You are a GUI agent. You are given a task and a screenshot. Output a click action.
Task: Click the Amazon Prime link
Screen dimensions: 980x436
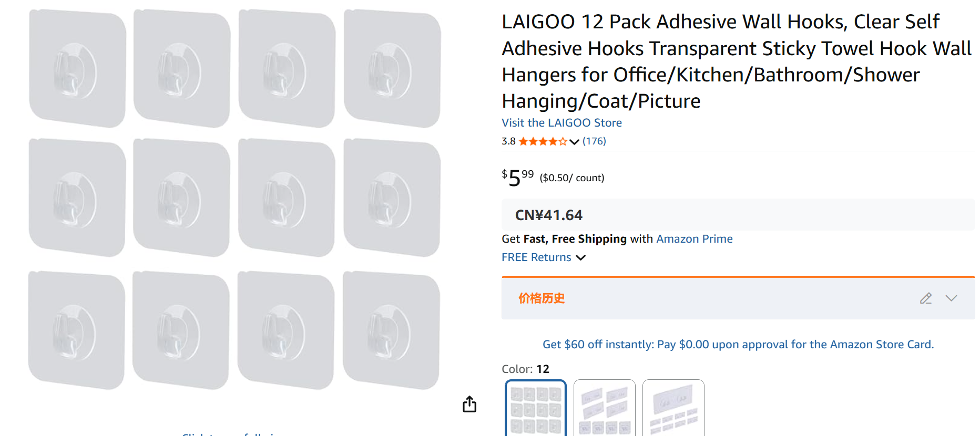pos(694,239)
